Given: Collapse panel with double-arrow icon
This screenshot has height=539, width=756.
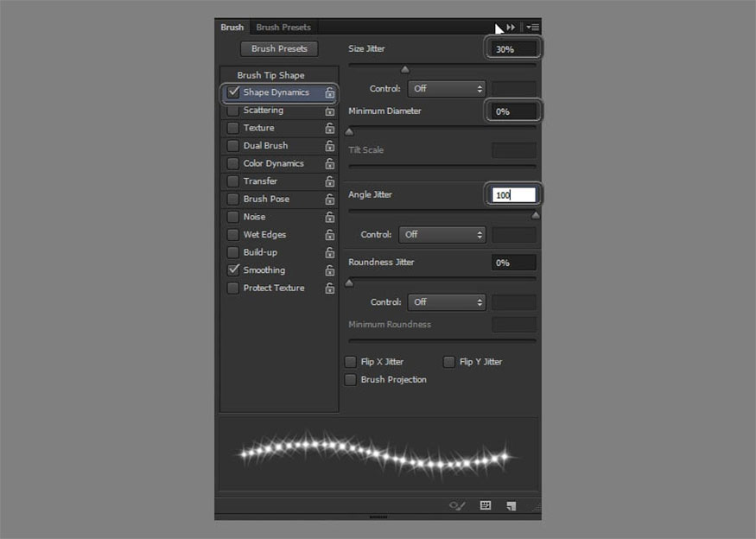Looking at the screenshot, I should tap(511, 28).
